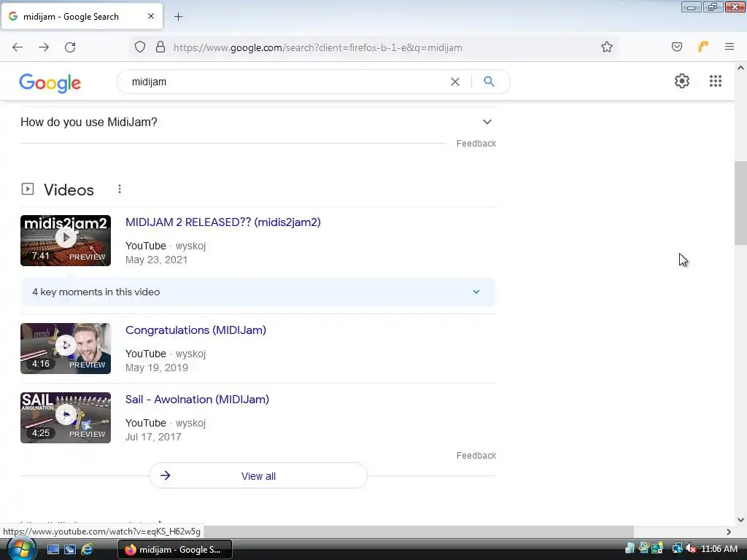Play the SAIL Awolnation video thumbnail

[66, 418]
